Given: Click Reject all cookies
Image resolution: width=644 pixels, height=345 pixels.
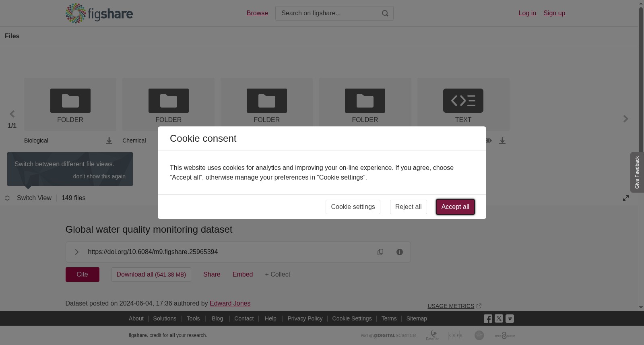Looking at the screenshot, I should [x=408, y=207].
